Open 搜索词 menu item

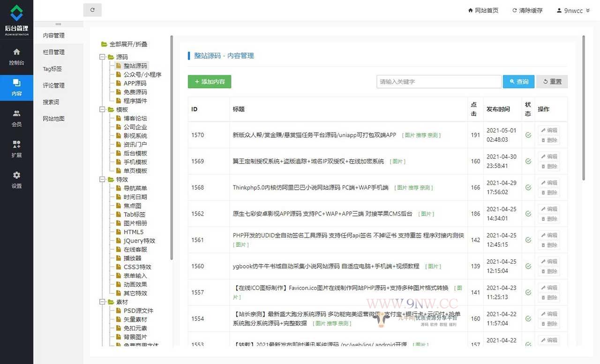pos(51,102)
